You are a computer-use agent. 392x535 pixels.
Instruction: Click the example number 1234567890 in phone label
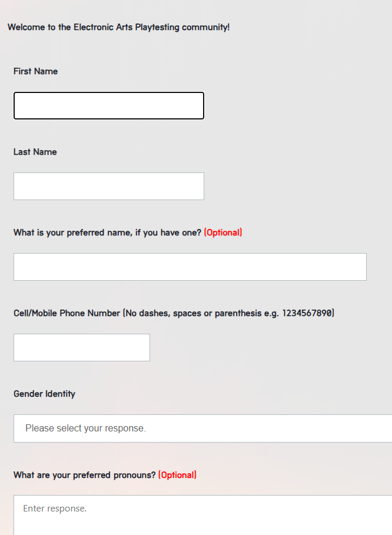click(307, 313)
